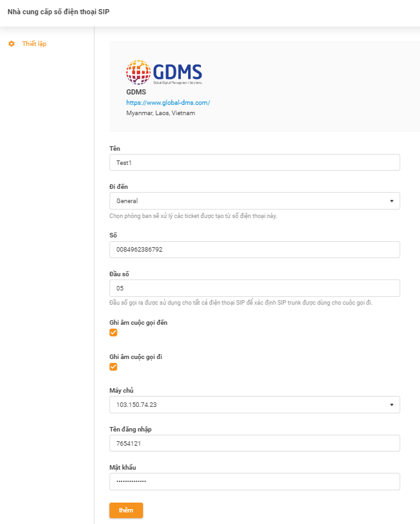Toggle Ghi âm cuộc gọi đi checkbox

pos(114,367)
